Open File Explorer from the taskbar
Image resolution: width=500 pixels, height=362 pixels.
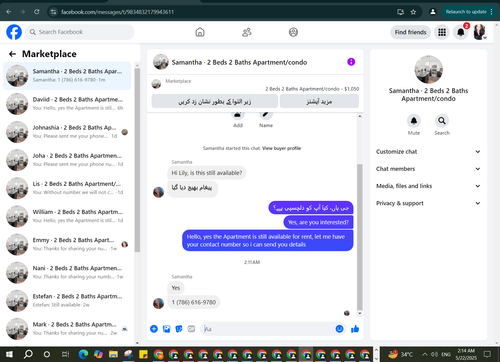click(x=113, y=354)
